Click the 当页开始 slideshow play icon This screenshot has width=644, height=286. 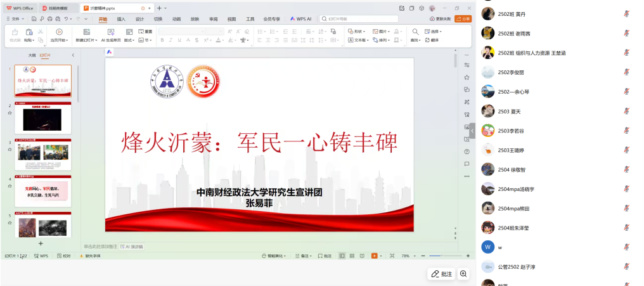click(59, 31)
